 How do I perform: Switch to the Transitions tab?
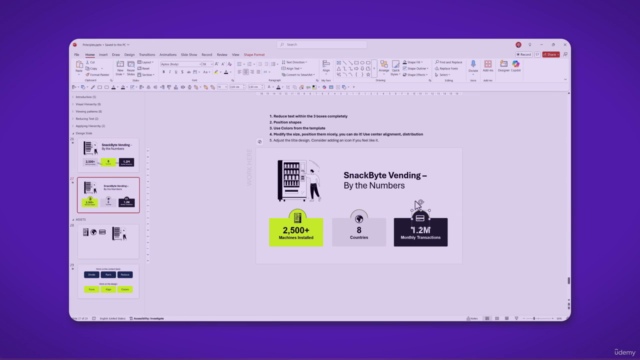[x=147, y=55]
